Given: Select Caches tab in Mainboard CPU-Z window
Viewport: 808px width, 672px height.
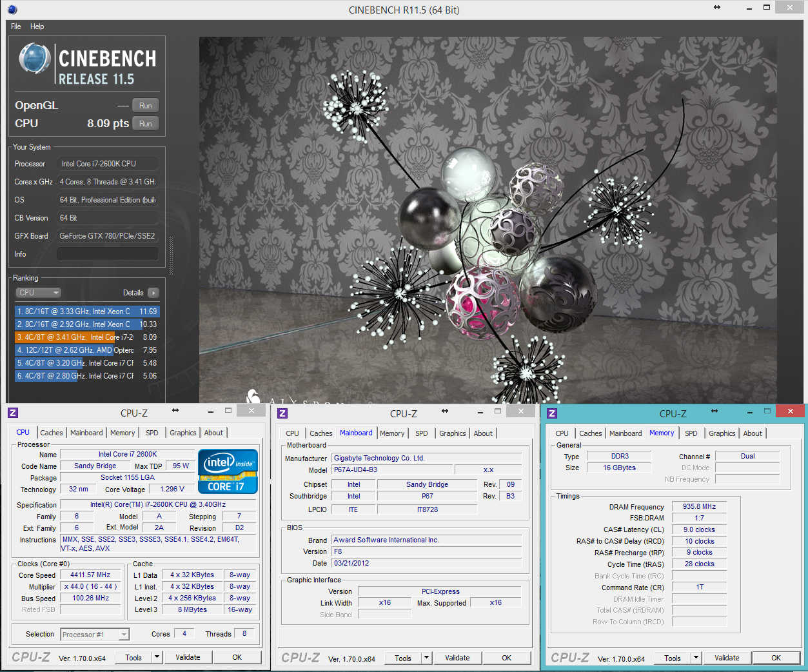Looking at the screenshot, I should point(321,433).
